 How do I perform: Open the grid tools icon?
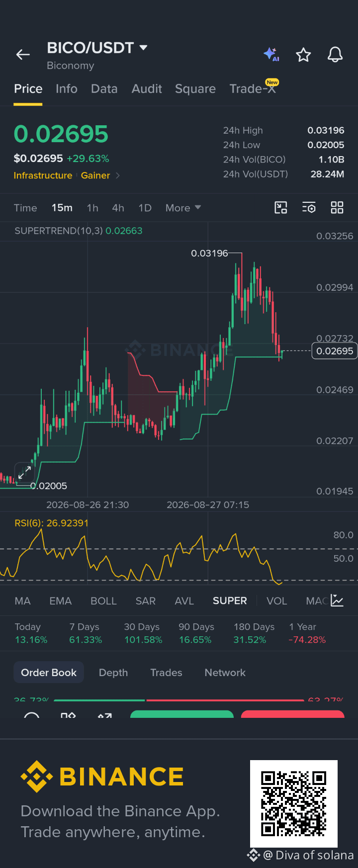coord(337,208)
